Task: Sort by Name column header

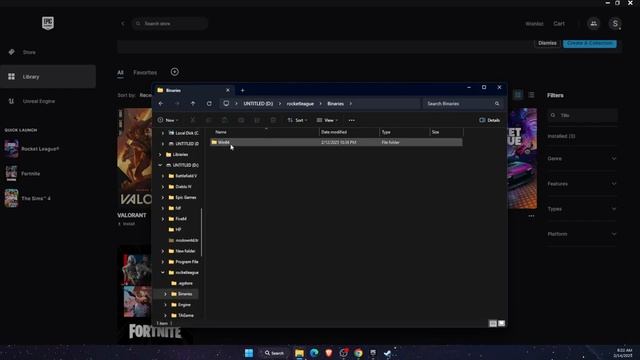Action: (264, 132)
